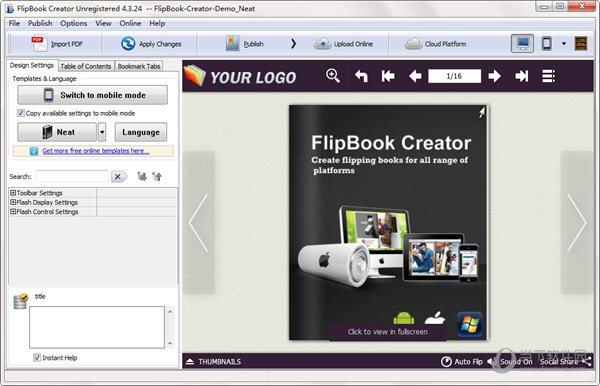
Task: Open the Online menu
Action: tap(130, 23)
